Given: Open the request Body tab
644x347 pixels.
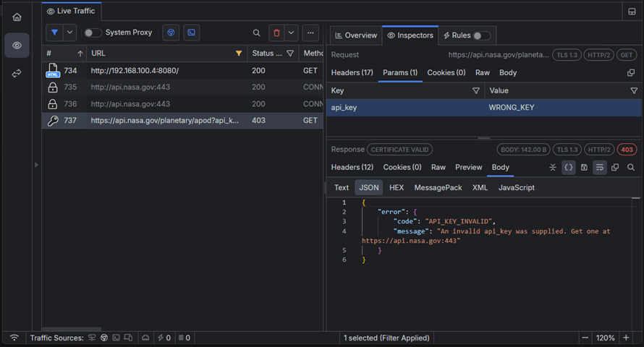Looking at the screenshot, I should coord(508,72).
